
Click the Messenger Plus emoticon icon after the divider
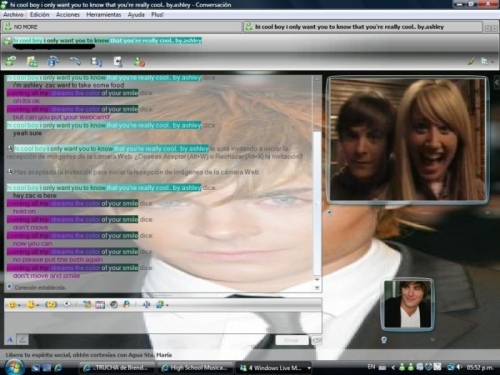tap(87, 304)
